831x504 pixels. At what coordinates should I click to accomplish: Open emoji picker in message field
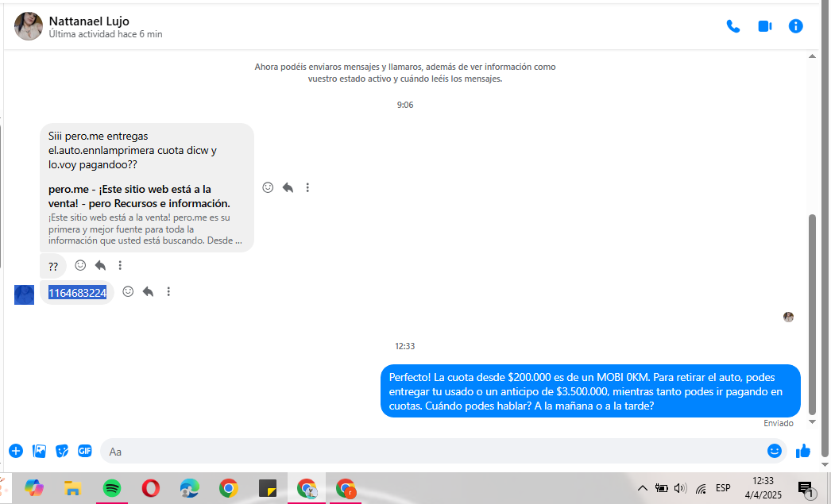point(774,451)
